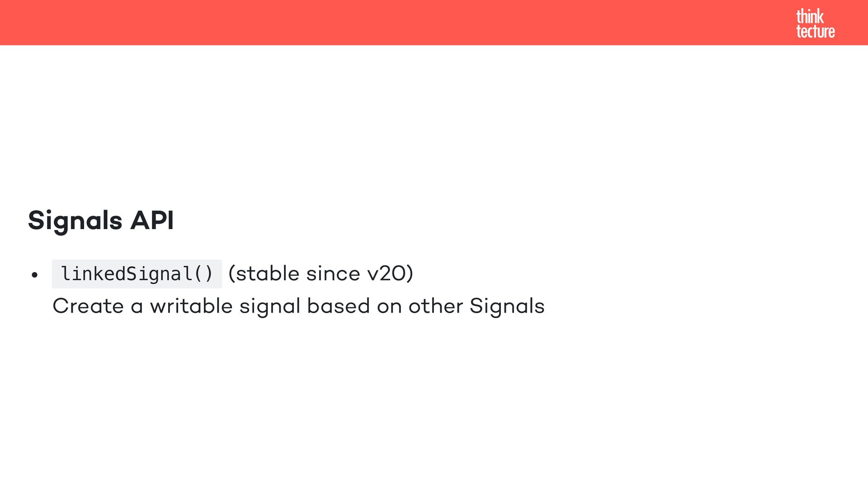
Task: Select the bullet point before linkedSignal()
Action: (x=35, y=275)
